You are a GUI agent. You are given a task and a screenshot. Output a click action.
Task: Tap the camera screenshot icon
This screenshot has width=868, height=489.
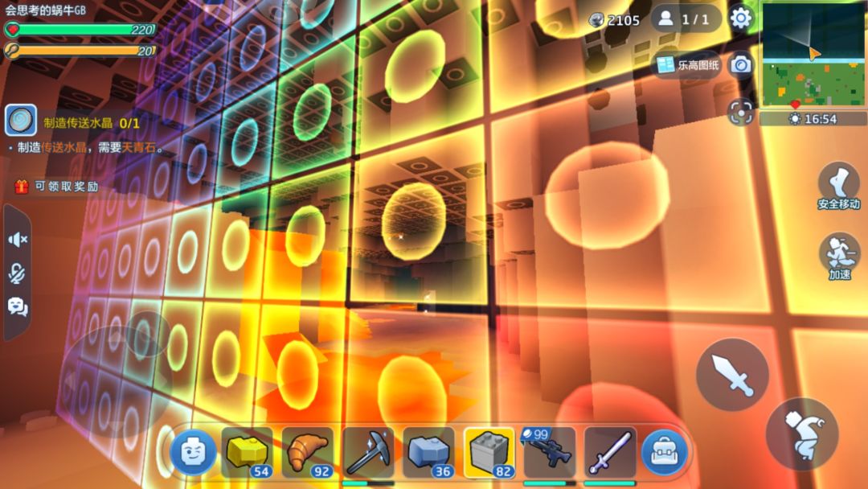click(x=741, y=65)
